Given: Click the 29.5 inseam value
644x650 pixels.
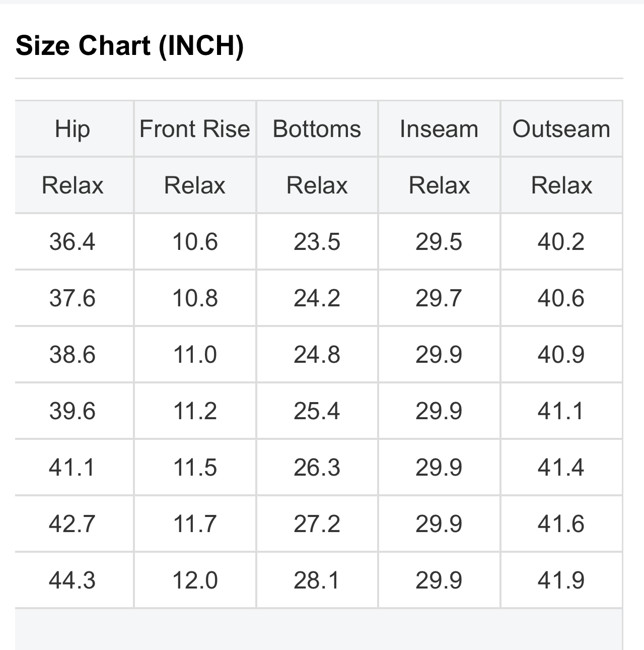Looking at the screenshot, I should (439, 242).
